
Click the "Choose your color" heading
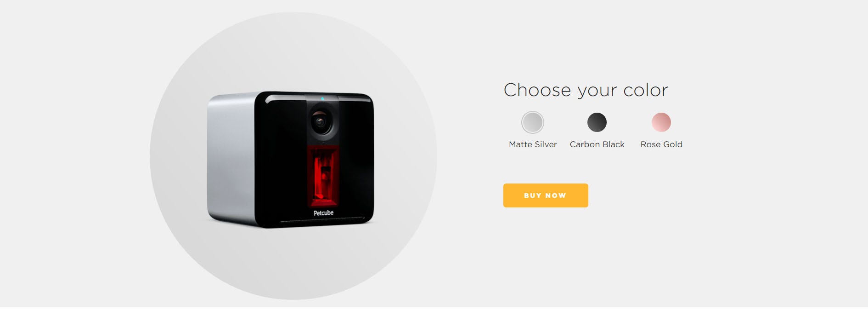586,90
